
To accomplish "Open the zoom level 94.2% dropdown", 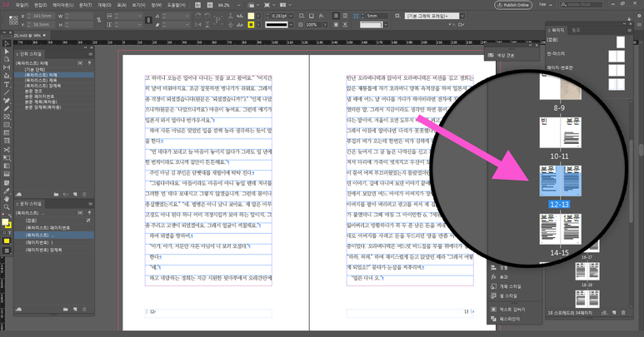I will click(238, 5).
